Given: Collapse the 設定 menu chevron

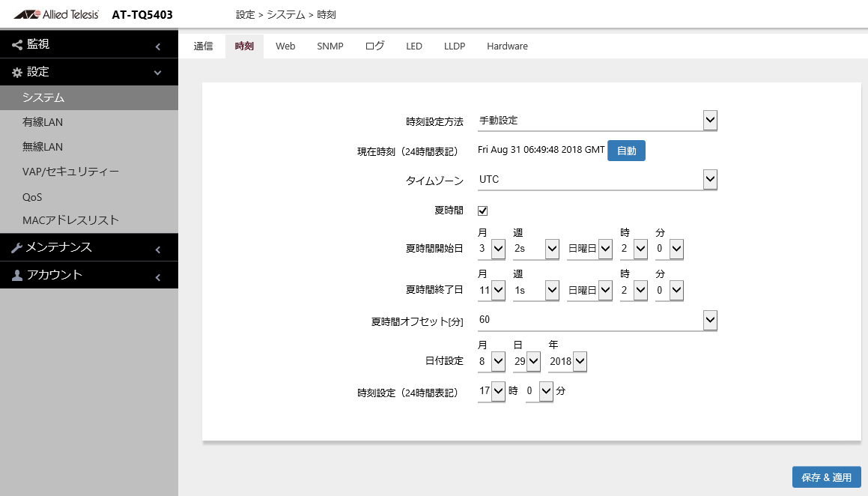Looking at the screenshot, I should point(158,73).
